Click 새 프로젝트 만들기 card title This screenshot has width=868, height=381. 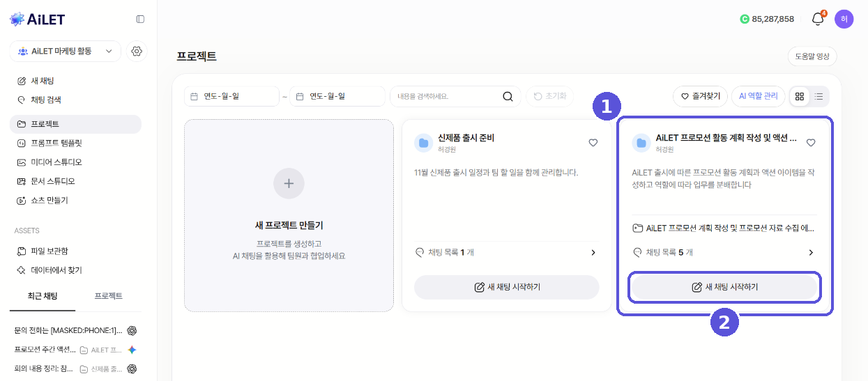coord(289,225)
